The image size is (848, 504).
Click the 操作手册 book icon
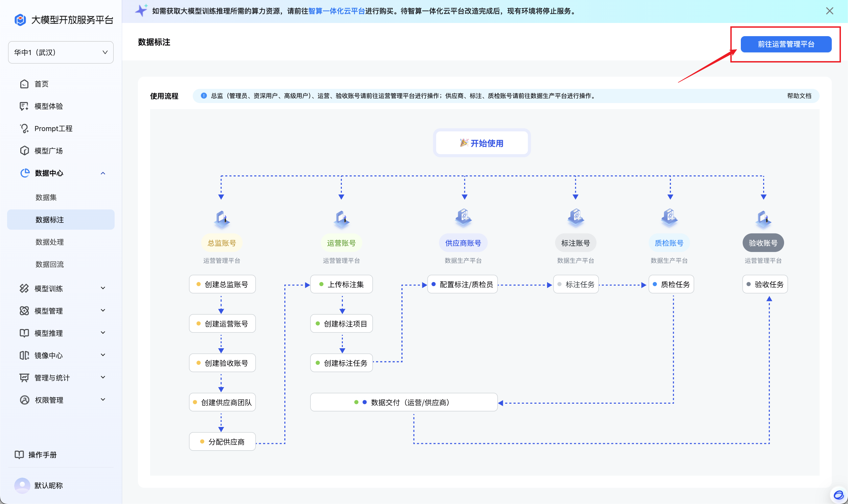[x=19, y=455]
